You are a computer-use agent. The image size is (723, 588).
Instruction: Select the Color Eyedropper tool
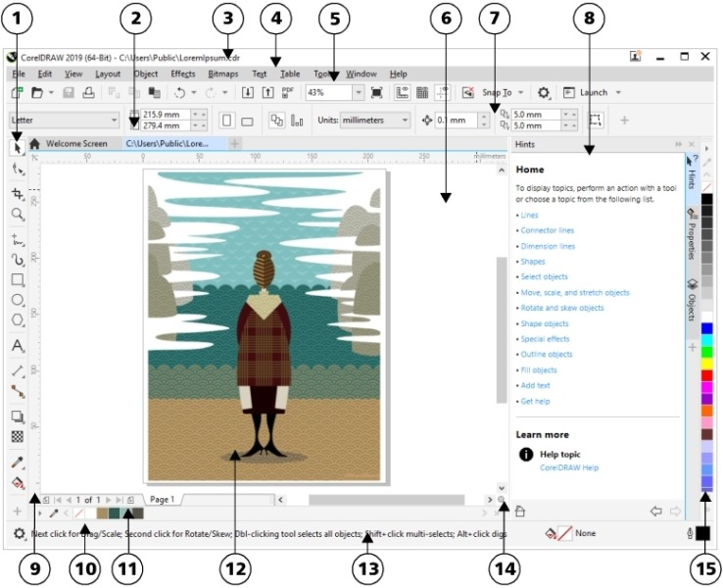[x=18, y=463]
